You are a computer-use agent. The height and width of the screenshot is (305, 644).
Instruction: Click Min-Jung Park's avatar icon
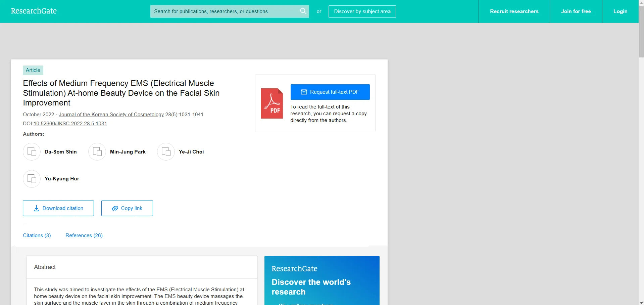97,152
